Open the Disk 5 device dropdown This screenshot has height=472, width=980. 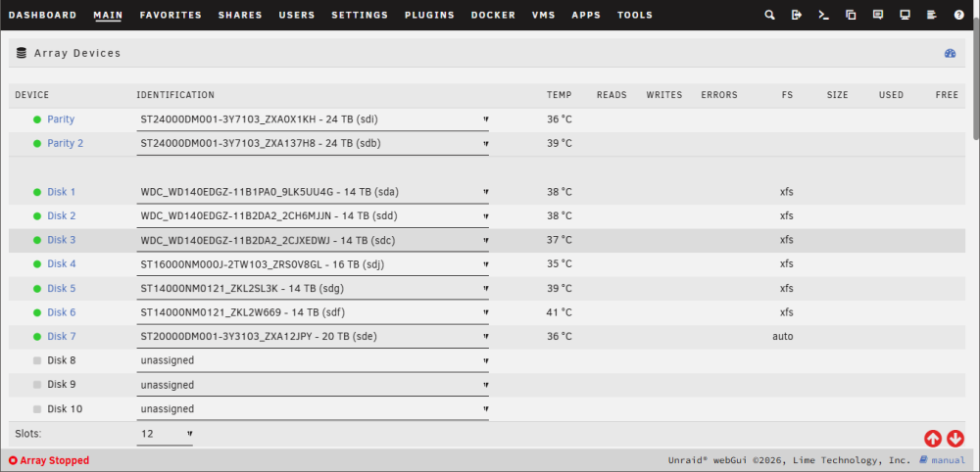tap(313, 289)
